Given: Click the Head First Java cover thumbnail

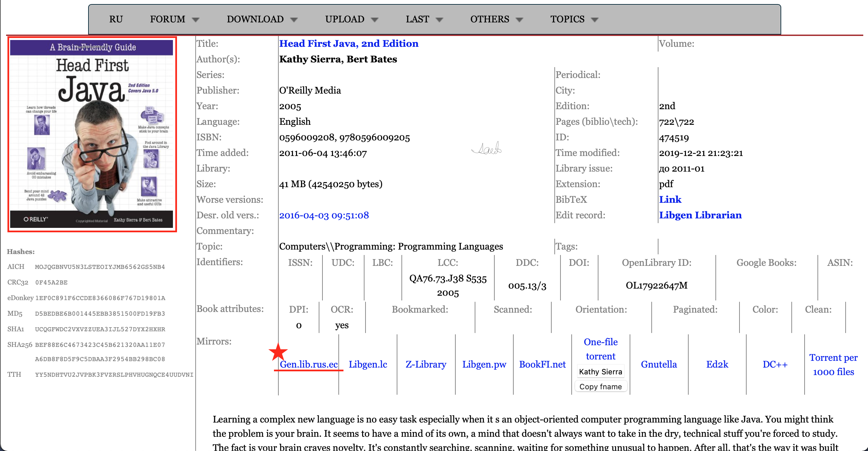Looking at the screenshot, I should (92, 134).
